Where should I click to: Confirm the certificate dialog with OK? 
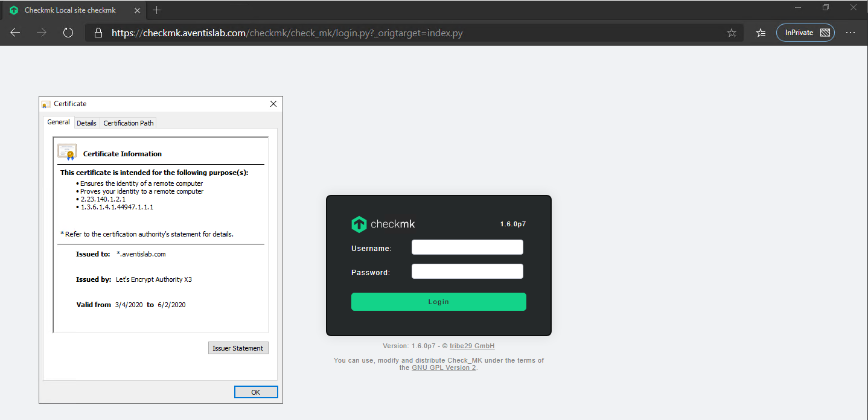click(x=255, y=392)
